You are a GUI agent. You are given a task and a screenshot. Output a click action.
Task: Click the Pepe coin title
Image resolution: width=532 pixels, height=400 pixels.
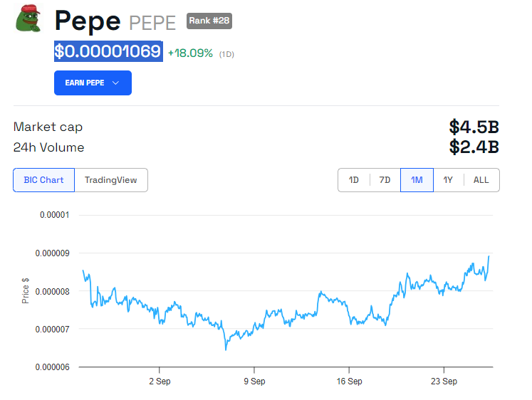(88, 21)
